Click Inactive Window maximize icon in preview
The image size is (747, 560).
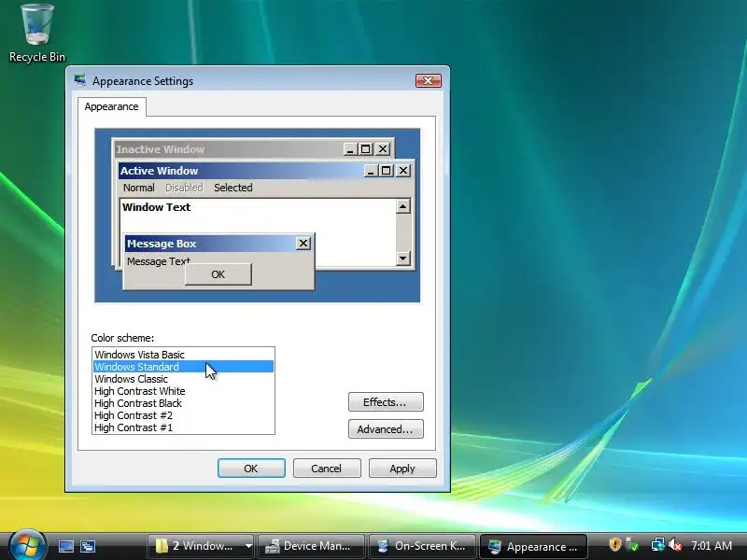tap(365, 149)
